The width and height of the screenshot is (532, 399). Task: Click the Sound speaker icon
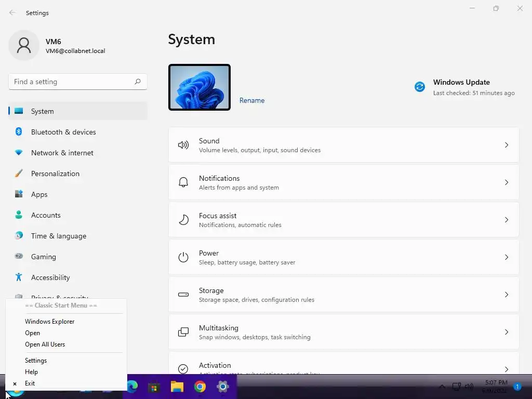pyautogui.click(x=183, y=145)
